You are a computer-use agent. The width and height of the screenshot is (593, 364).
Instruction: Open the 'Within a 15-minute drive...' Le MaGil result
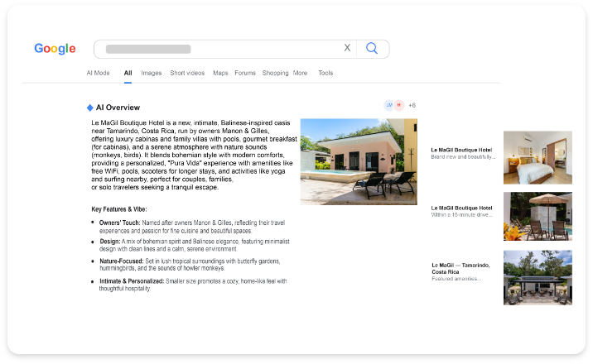click(462, 212)
